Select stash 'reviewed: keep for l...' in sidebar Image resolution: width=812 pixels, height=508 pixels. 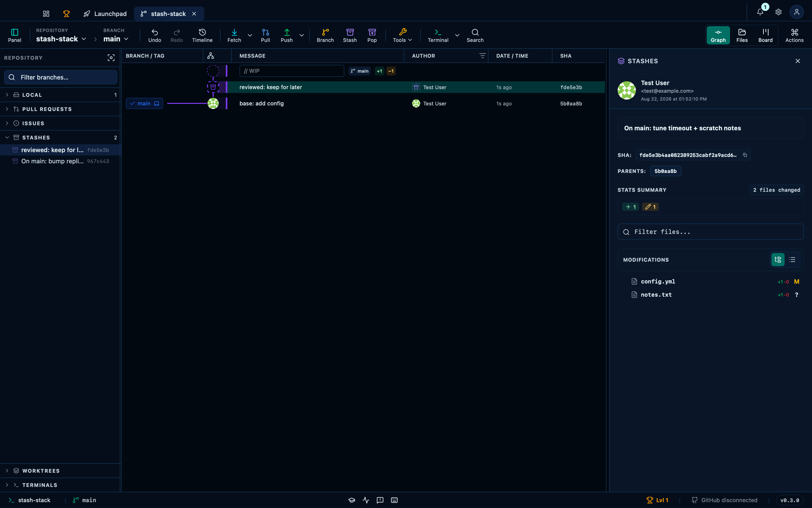[60, 150]
